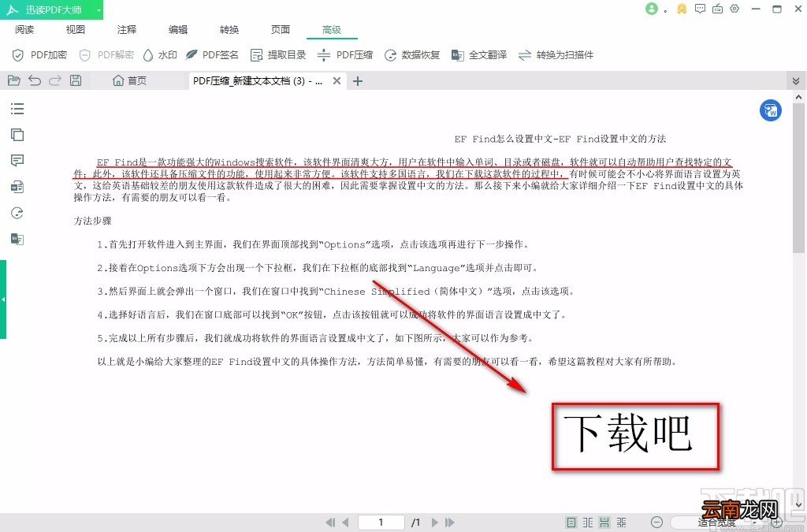Screen dimensions: 807x532
Task: Click the keyboard shortcuts icon in title bar
Action: tap(717, 9)
